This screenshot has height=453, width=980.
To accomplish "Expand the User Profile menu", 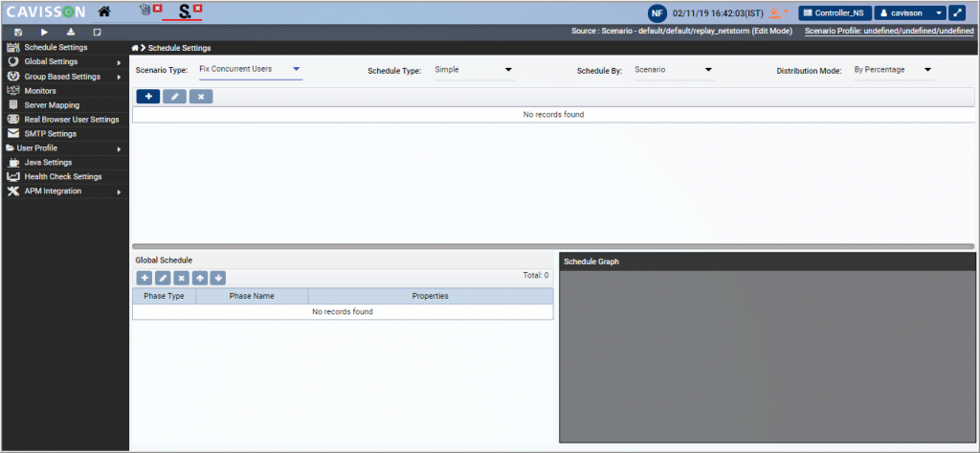I will click(64, 148).
